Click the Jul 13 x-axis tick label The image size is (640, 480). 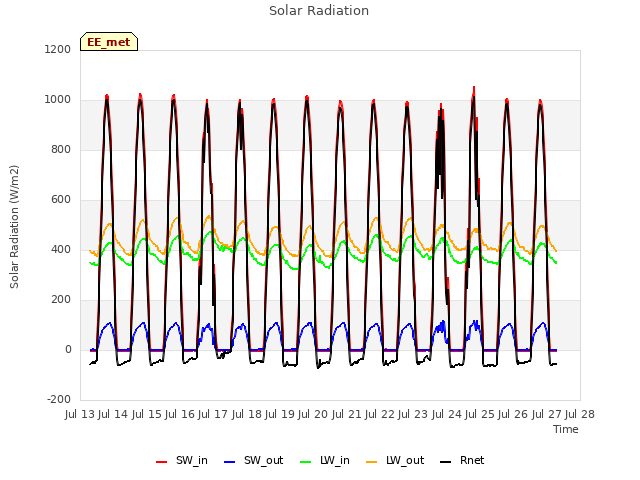80,414
